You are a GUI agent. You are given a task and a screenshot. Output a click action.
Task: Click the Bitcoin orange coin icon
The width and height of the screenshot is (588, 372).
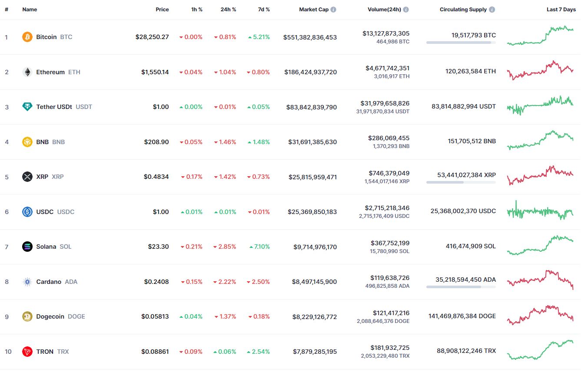(x=27, y=37)
